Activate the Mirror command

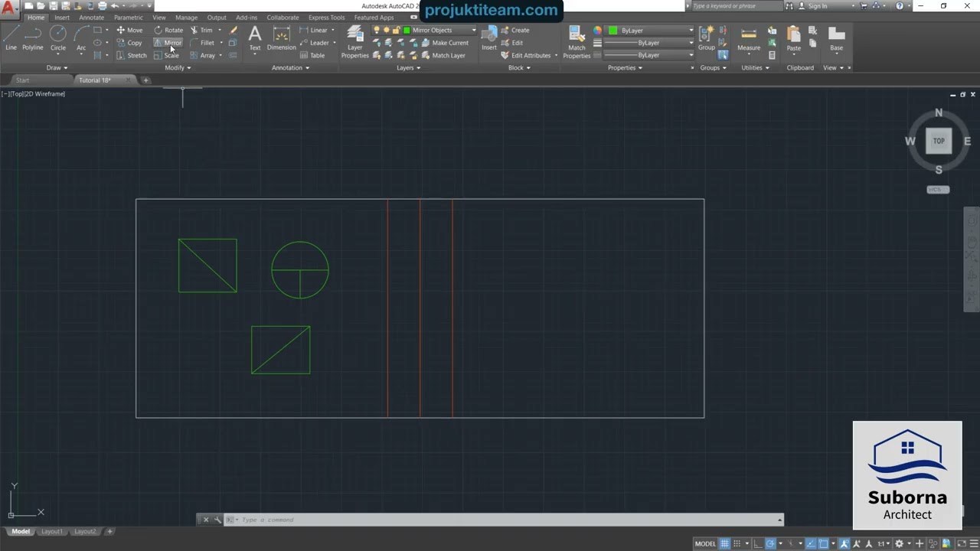(x=168, y=43)
